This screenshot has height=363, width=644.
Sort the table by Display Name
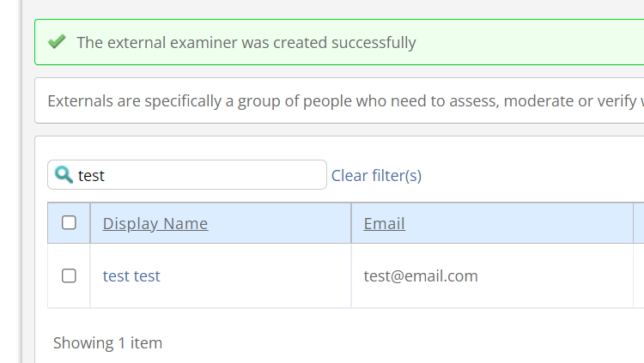(155, 224)
